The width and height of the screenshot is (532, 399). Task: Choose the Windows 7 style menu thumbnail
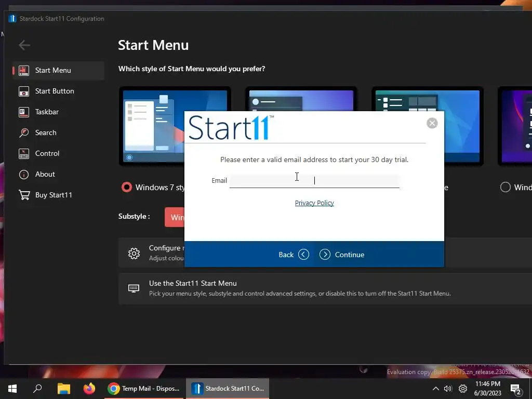pyautogui.click(x=152, y=126)
